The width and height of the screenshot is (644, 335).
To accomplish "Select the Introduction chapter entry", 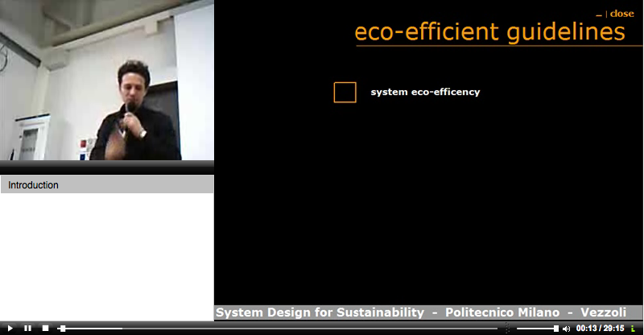I will pos(107,185).
